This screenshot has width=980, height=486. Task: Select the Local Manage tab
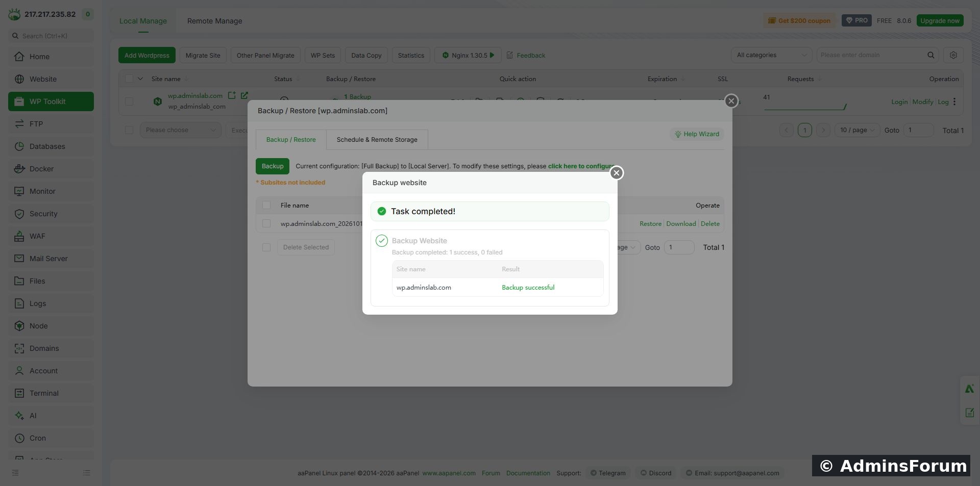143,21
